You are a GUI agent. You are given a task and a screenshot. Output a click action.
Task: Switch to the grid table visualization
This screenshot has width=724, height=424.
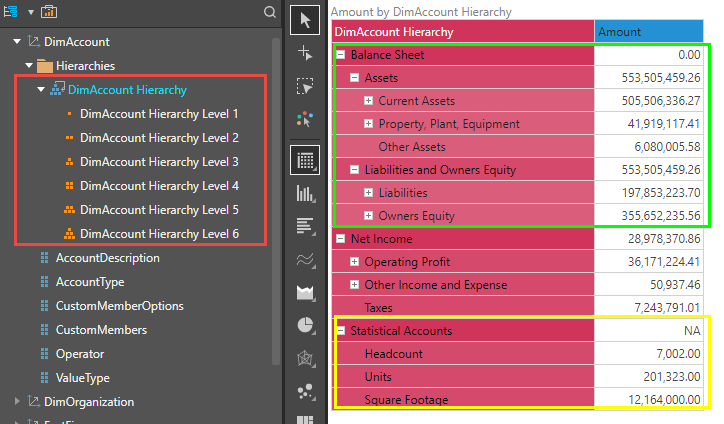[x=306, y=159]
